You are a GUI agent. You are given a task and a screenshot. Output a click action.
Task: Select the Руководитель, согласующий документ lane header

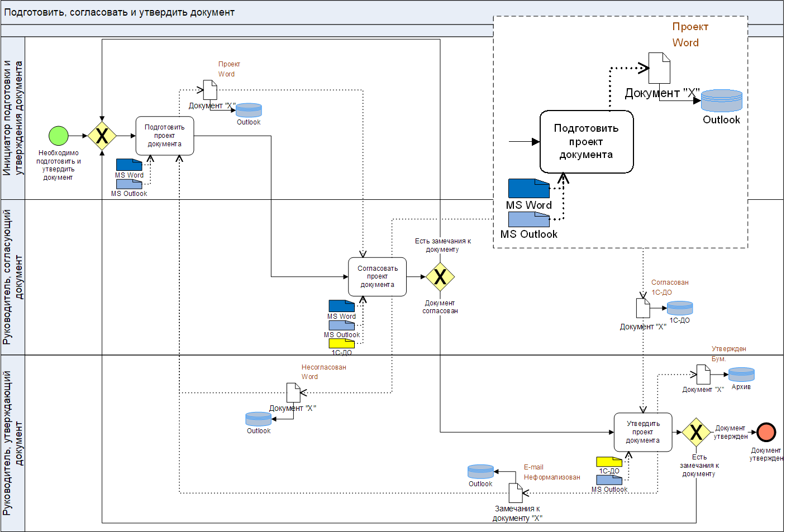click(13, 277)
